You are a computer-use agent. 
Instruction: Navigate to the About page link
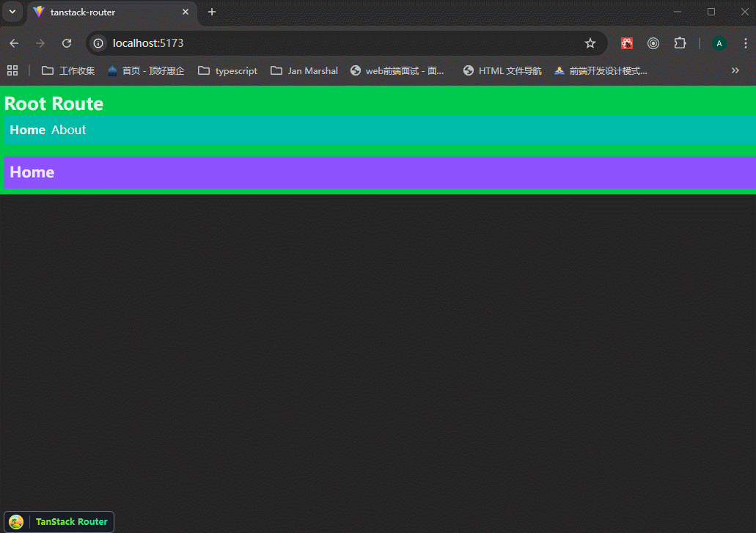click(x=69, y=130)
